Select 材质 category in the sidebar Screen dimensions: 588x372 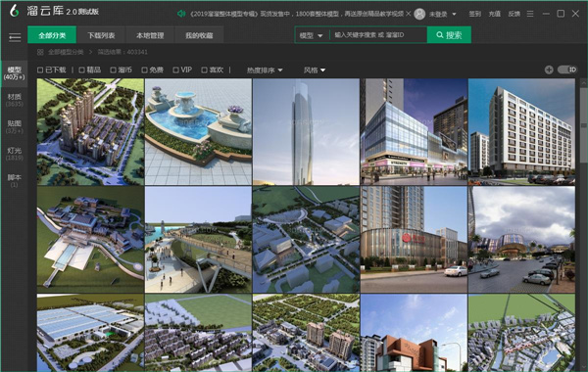15,100
